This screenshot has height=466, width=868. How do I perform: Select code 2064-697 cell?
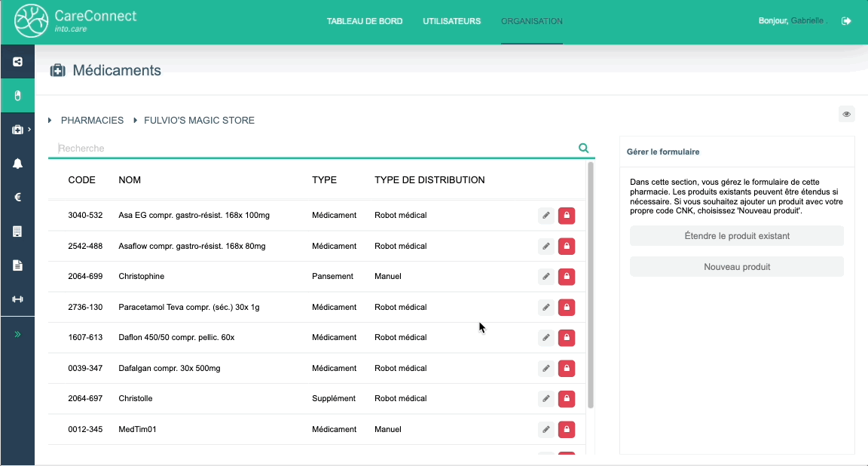pyautogui.click(x=85, y=398)
